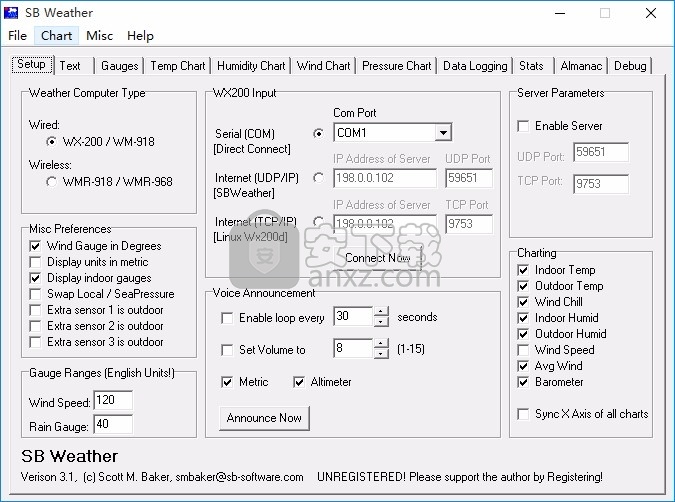Enable Wind Speed charting checkbox
The image size is (675, 502).
click(523, 350)
